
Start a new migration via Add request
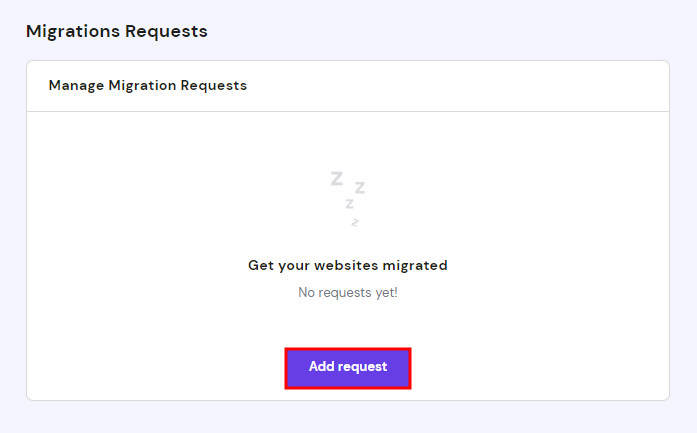pyautogui.click(x=347, y=367)
